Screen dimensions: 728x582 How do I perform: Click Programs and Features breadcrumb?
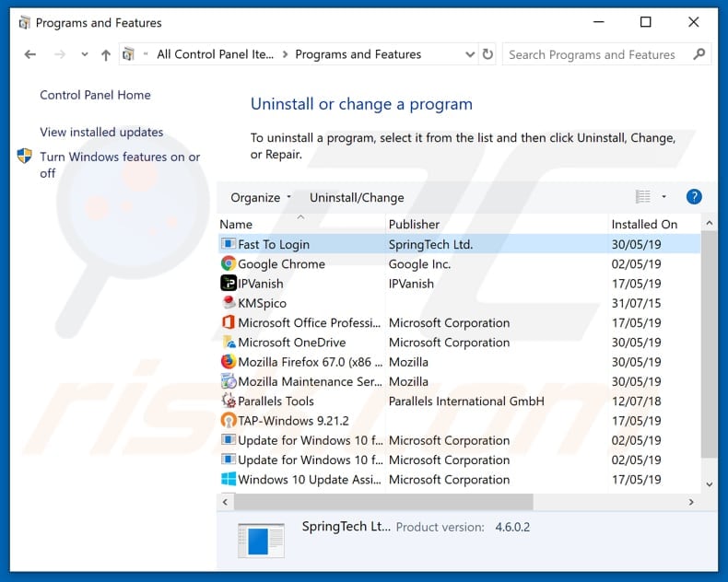point(358,54)
